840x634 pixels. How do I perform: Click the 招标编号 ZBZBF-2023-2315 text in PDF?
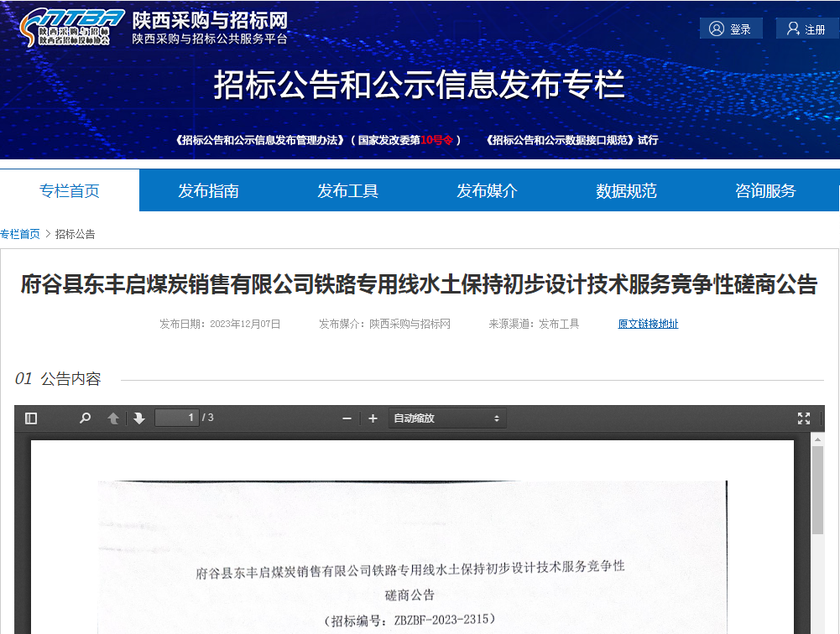pyautogui.click(x=410, y=620)
